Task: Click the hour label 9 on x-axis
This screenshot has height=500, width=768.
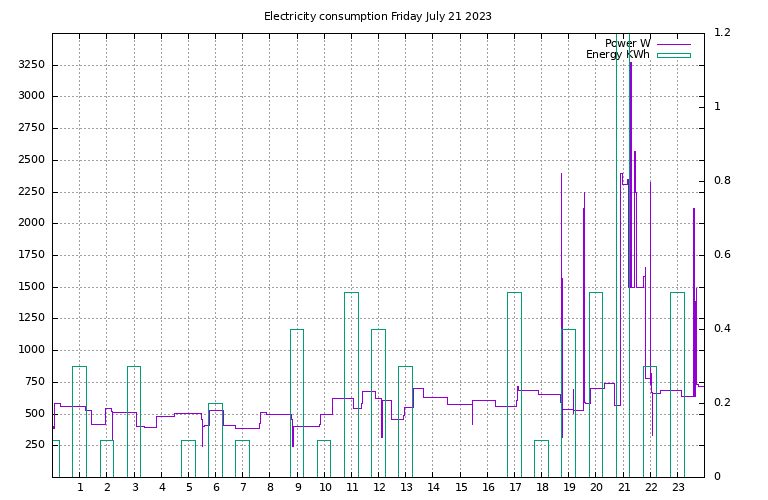Action: (x=298, y=488)
